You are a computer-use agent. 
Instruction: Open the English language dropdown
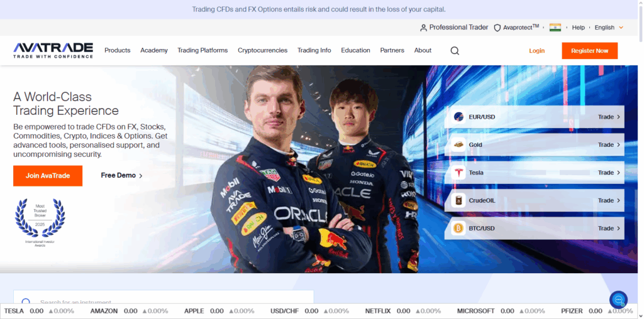coord(609,28)
